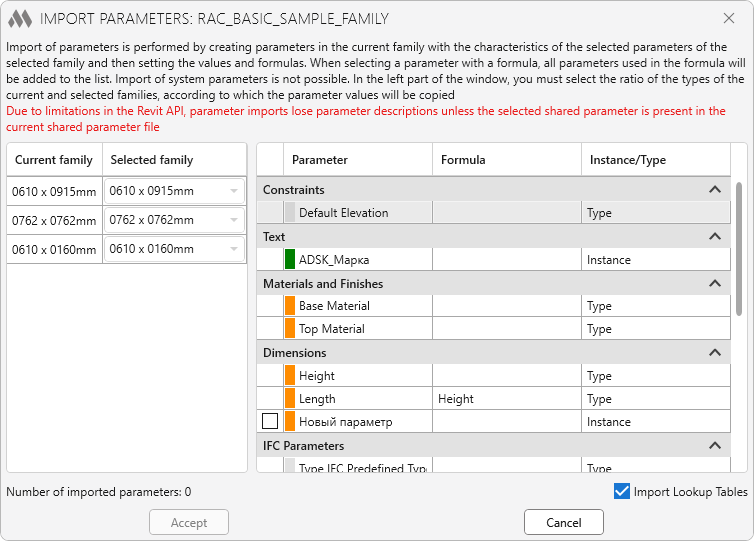The height and width of the screenshot is (541, 754).
Task: Select the ADSK_Марка parameter name
Action: [x=334, y=260]
